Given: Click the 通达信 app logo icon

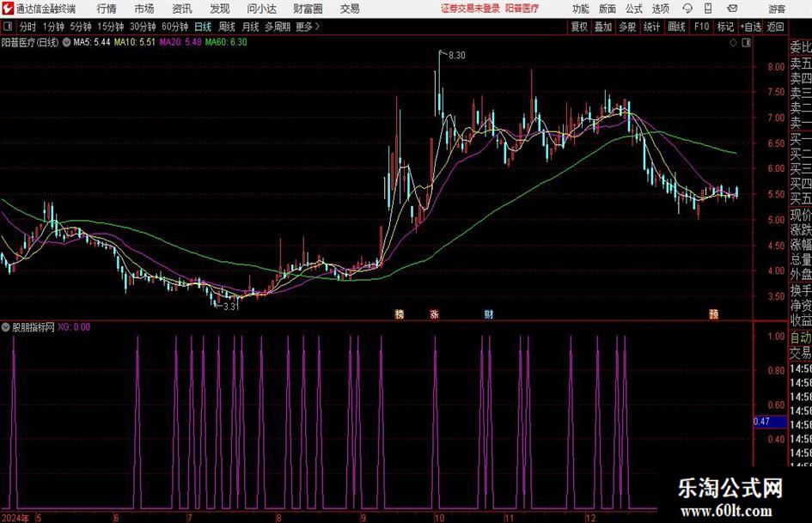Looking at the screenshot, I should 7,9.
